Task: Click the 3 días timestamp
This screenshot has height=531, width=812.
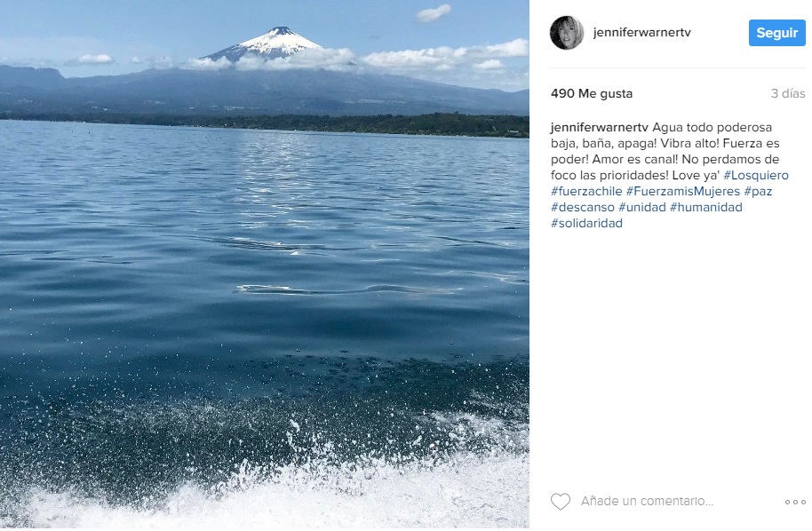Action: tap(788, 93)
